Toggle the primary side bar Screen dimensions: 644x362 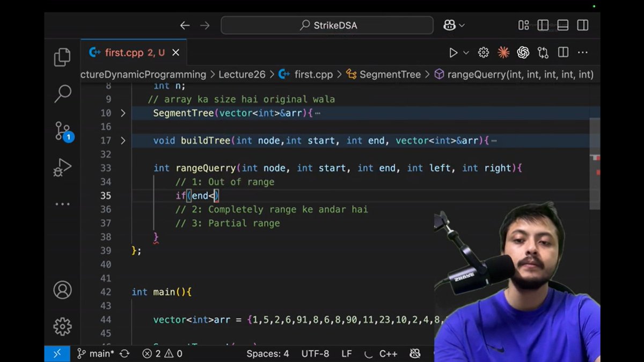pyautogui.click(x=543, y=25)
